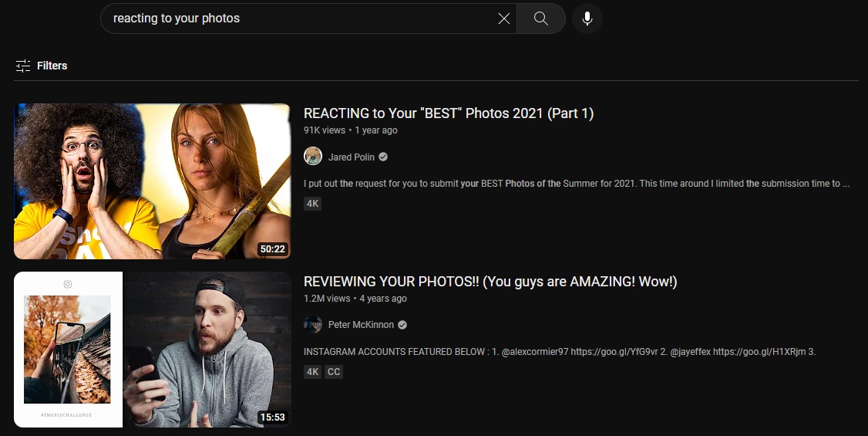Start voice search with the microphone icon
This screenshot has height=436, width=868.
click(x=587, y=19)
